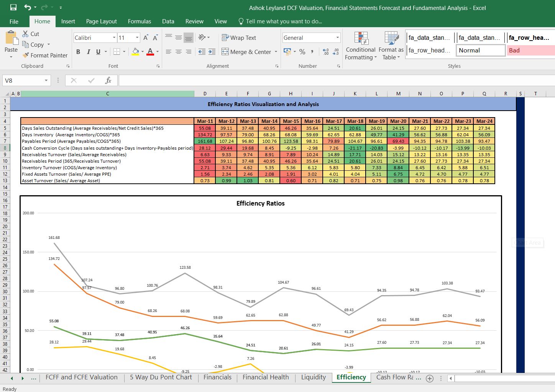
Task: Decrease font size with the small A icon
Action: [x=155, y=38]
